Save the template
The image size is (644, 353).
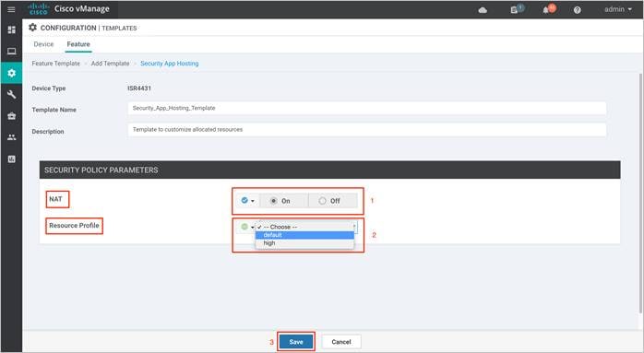296,342
